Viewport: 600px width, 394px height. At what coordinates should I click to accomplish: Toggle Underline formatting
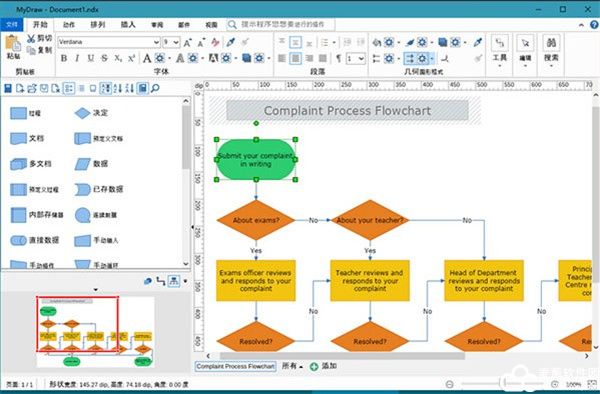tap(90, 58)
